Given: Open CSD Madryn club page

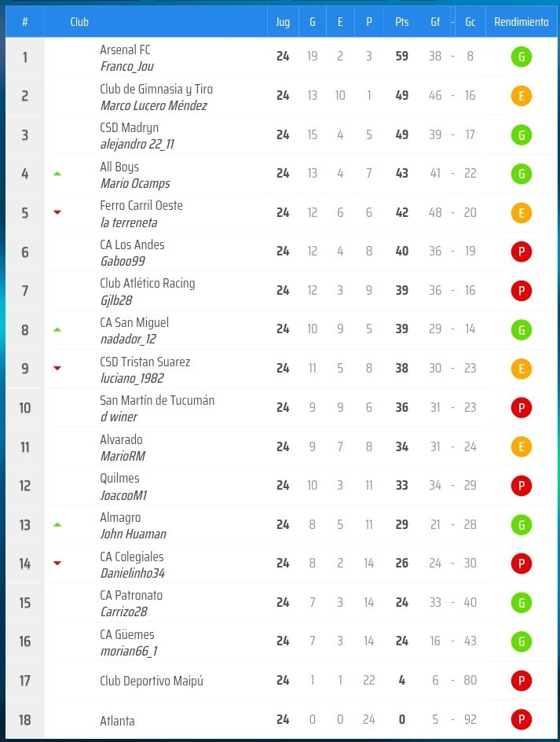Looking at the screenshot, I should [129, 127].
